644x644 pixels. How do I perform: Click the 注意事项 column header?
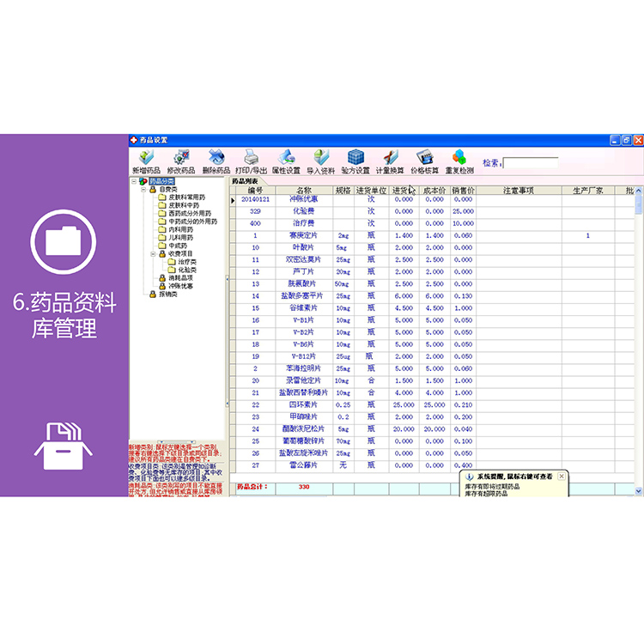coord(519,191)
